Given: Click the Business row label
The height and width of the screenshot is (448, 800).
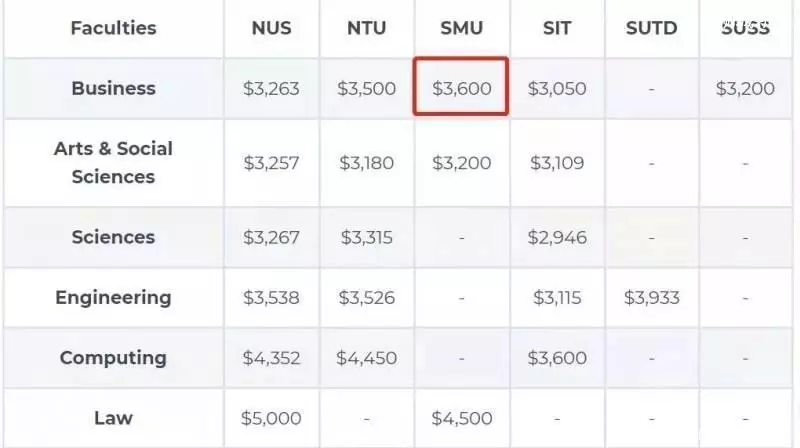Looking at the screenshot, I should (x=113, y=88).
